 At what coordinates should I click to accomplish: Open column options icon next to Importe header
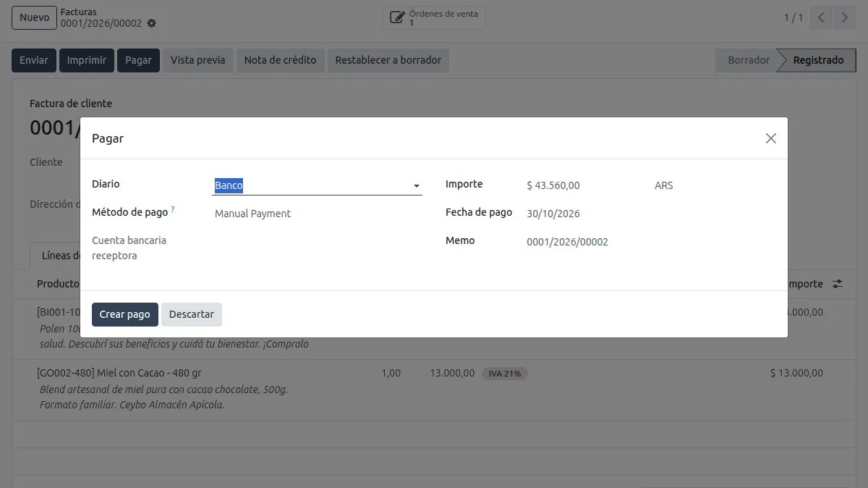pos(837,284)
